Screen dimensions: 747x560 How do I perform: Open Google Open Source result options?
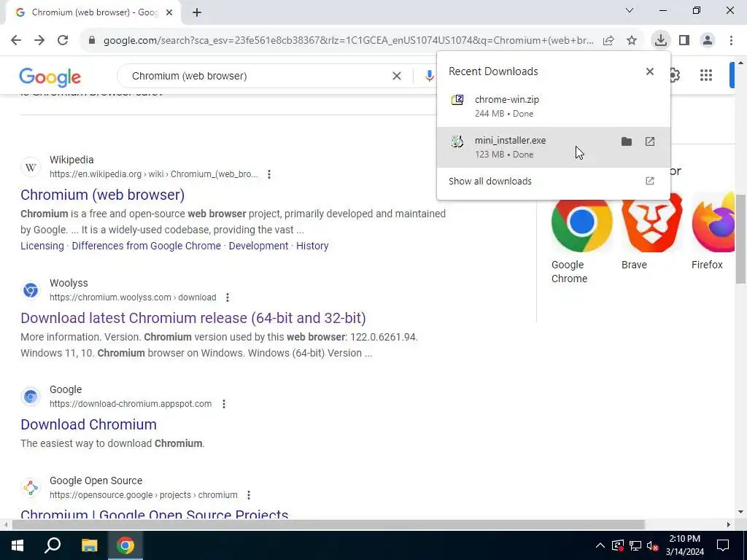pos(249,495)
